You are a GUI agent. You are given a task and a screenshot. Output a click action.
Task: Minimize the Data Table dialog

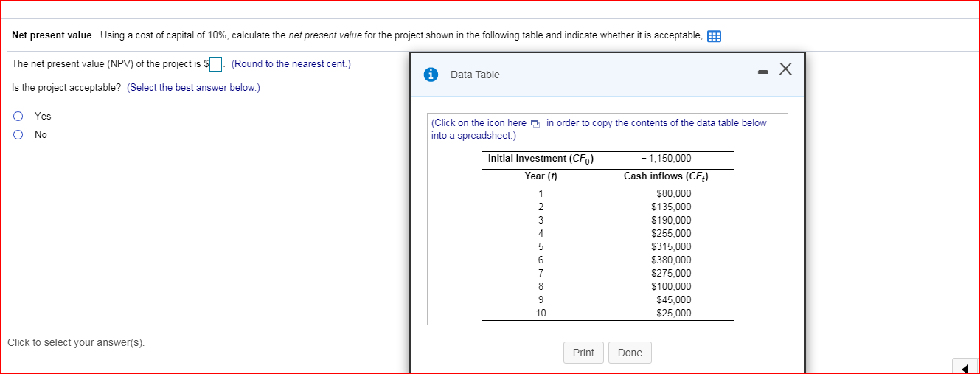[x=762, y=72]
